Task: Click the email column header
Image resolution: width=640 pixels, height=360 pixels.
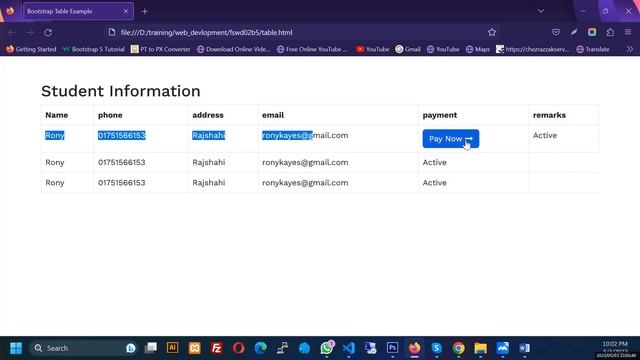Action: click(273, 115)
